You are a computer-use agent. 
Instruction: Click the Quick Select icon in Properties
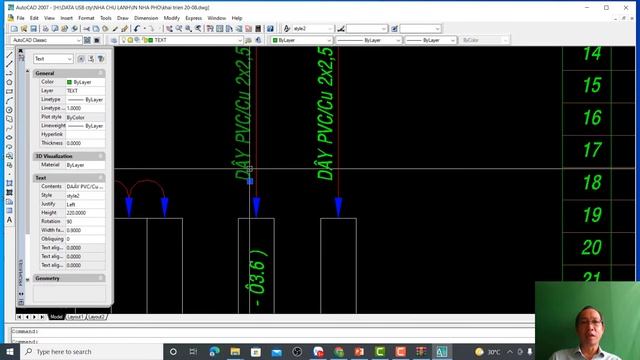pyautogui.click(x=101, y=59)
